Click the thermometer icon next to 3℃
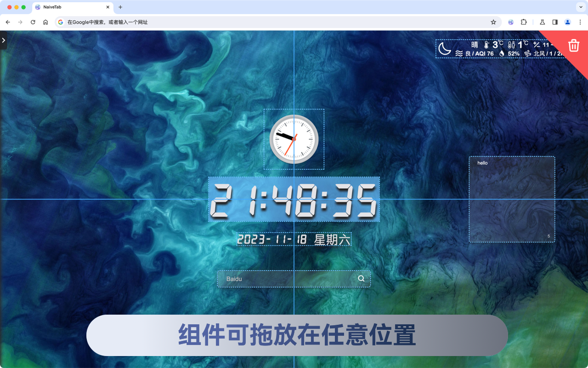The width and height of the screenshot is (588, 368). click(486, 45)
